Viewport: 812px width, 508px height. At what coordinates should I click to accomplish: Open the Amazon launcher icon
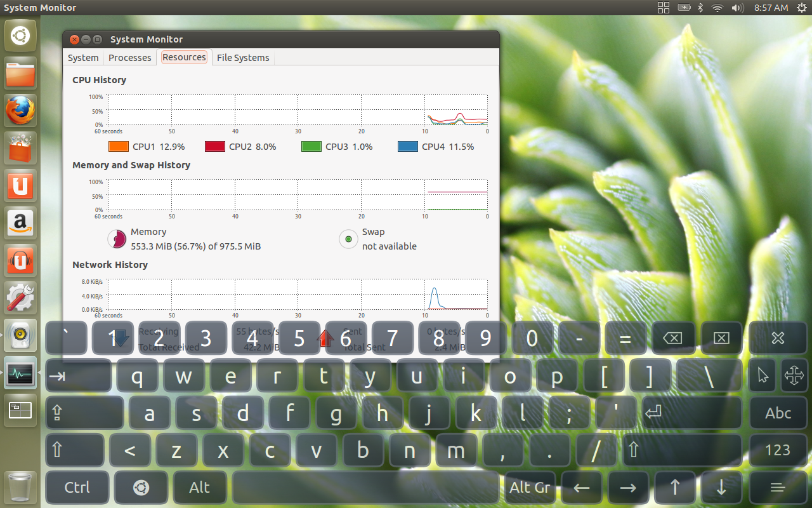[x=20, y=224]
